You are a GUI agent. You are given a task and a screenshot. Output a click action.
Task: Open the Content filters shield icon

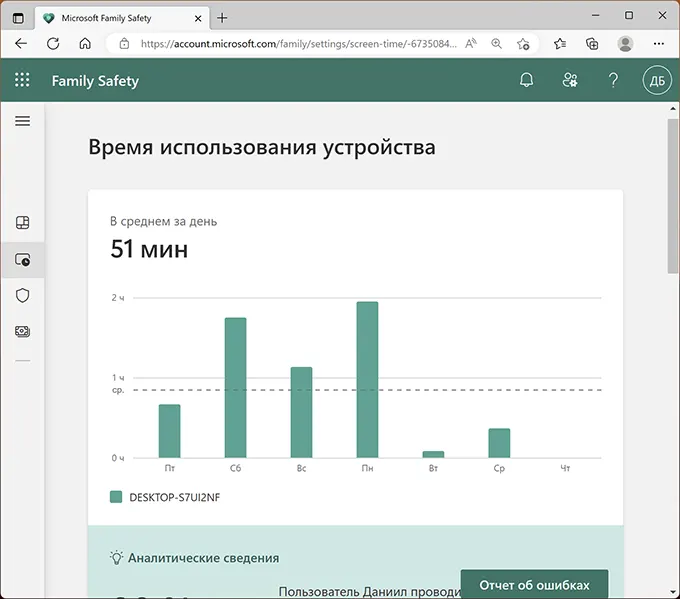point(23,295)
